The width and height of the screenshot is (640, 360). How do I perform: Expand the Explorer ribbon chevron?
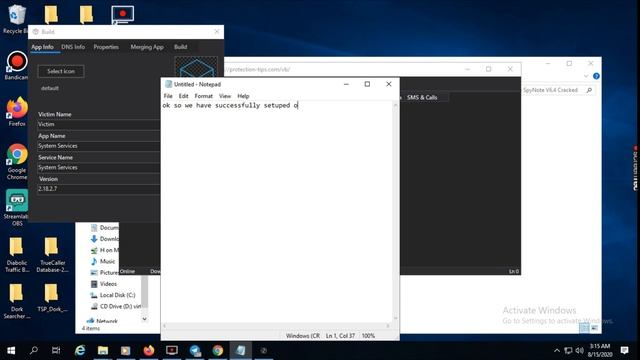click(x=586, y=76)
